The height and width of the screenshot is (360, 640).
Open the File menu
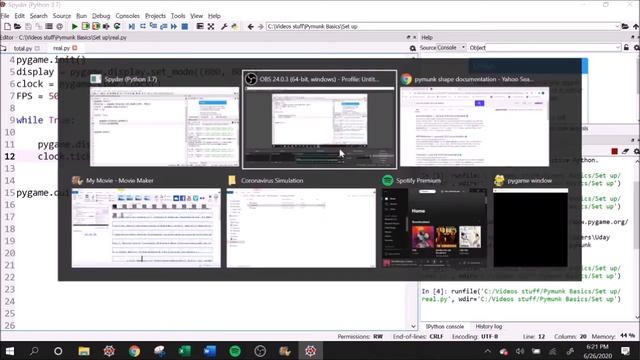[x=5, y=16]
